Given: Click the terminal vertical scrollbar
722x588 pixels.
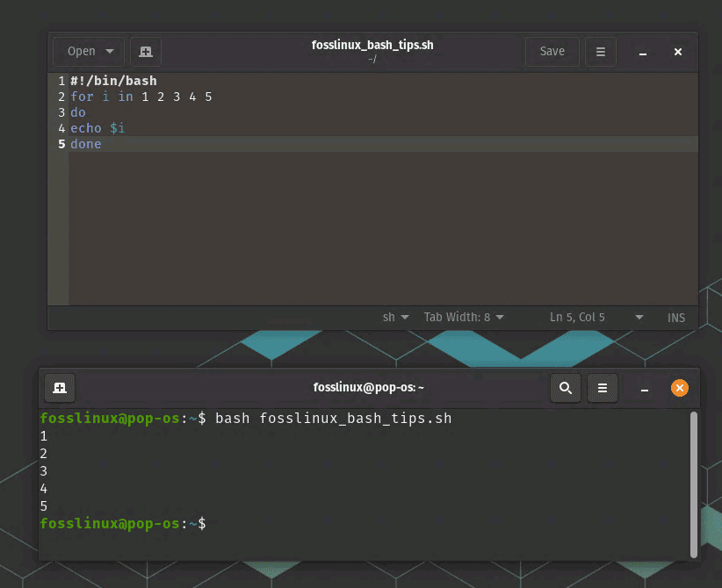Looking at the screenshot, I should point(693,484).
